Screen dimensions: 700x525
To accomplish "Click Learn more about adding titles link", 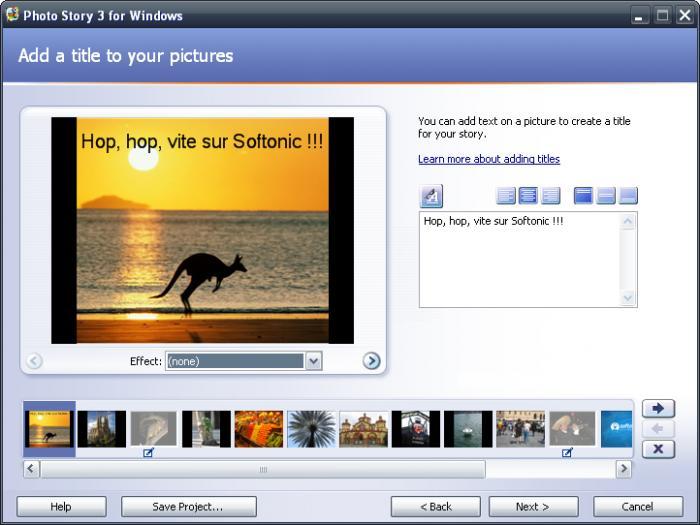I will (x=489, y=159).
